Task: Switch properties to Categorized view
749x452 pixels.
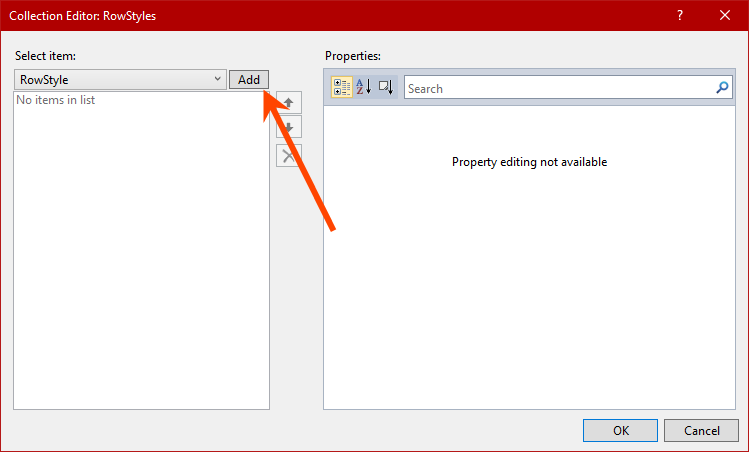Action: click(x=342, y=87)
